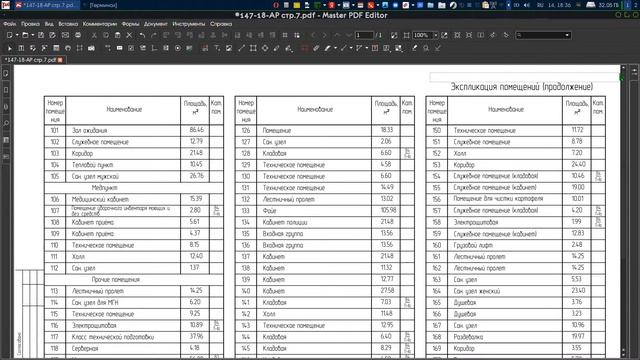The width and height of the screenshot is (640, 360).
Task: Click the Redo arrow icon
Action: 154,36
